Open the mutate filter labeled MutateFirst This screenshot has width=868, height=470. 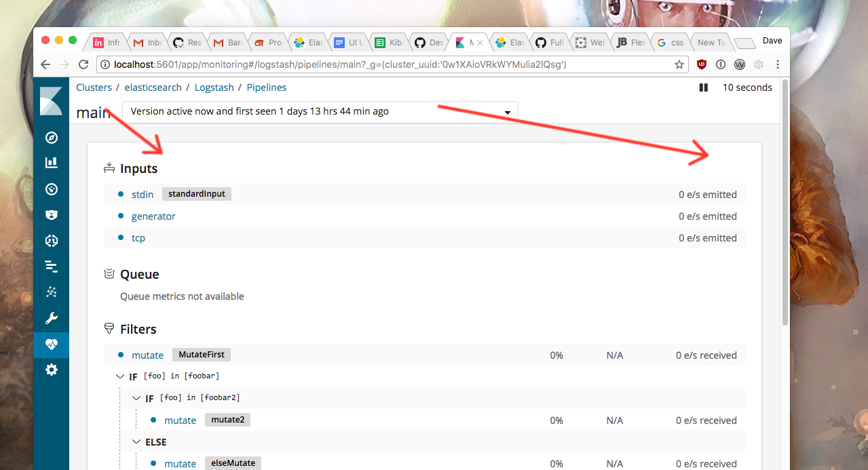[x=148, y=355]
